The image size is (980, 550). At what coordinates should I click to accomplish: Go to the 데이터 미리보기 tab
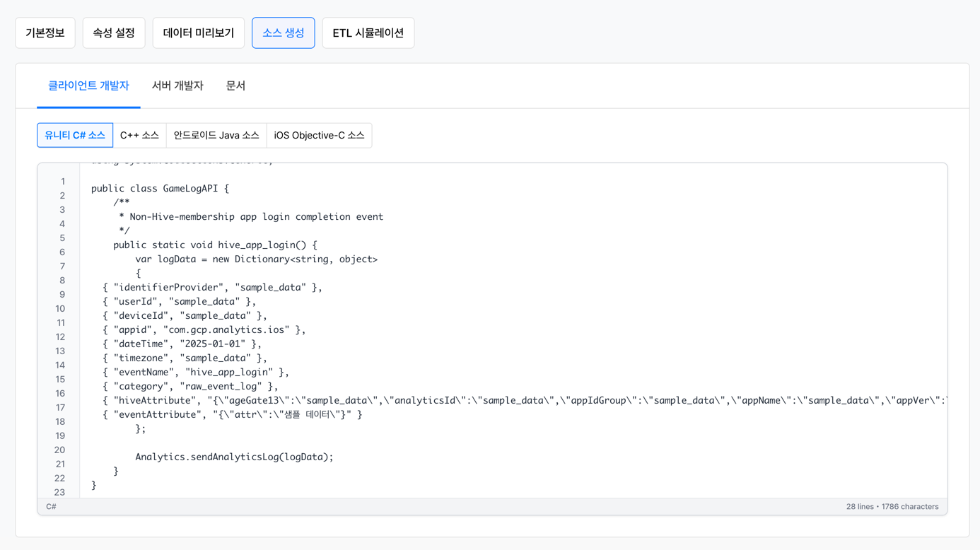click(199, 33)
